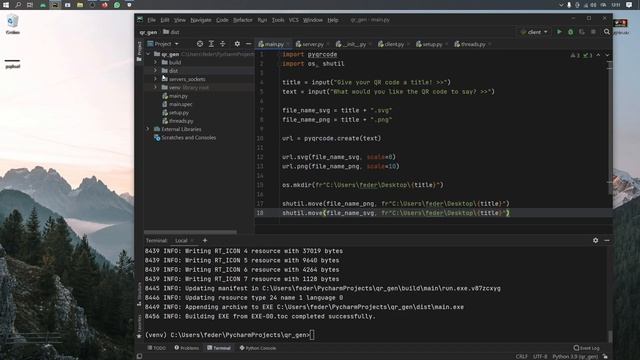This screenshot has height=360, width=640.
Task: Go to next highlighted error arrow
Action: pos(607,55)
